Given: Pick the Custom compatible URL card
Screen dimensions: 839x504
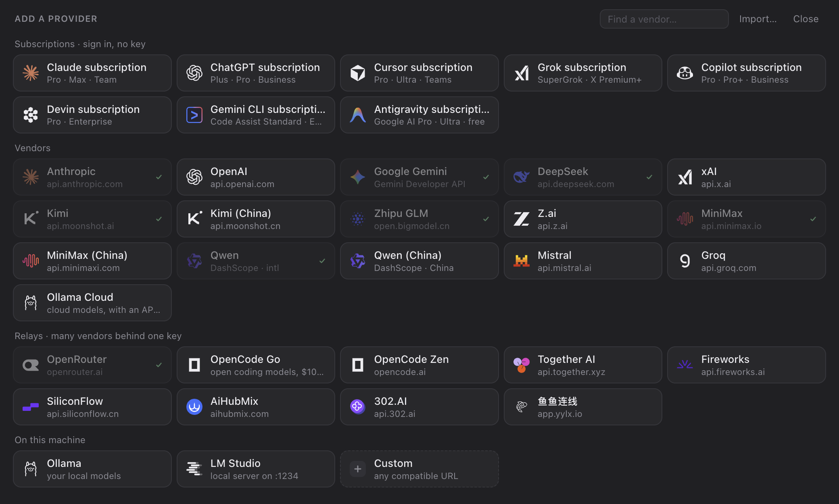Looking at the screenshot, I should tap(419, 469).
